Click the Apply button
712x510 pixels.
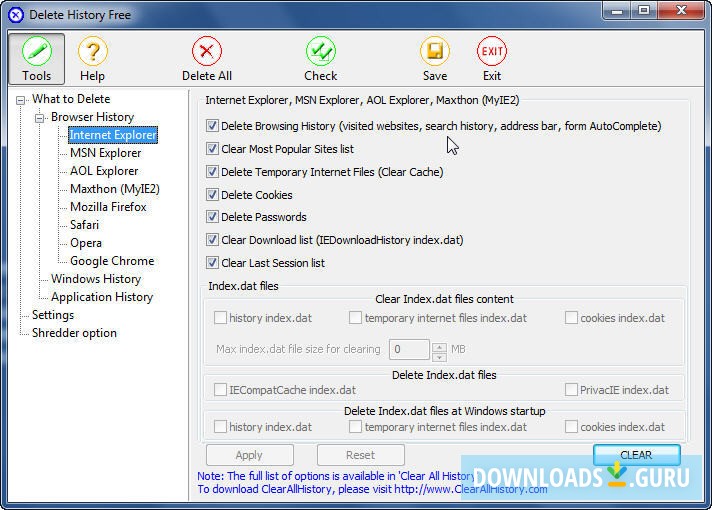(249, 455)
